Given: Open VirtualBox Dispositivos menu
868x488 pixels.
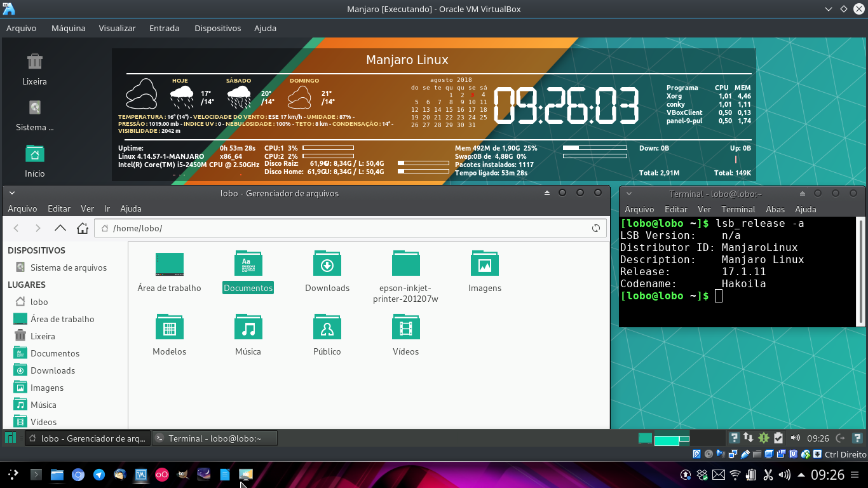Looking at the screenshot, I should click(x=217, y=28).
